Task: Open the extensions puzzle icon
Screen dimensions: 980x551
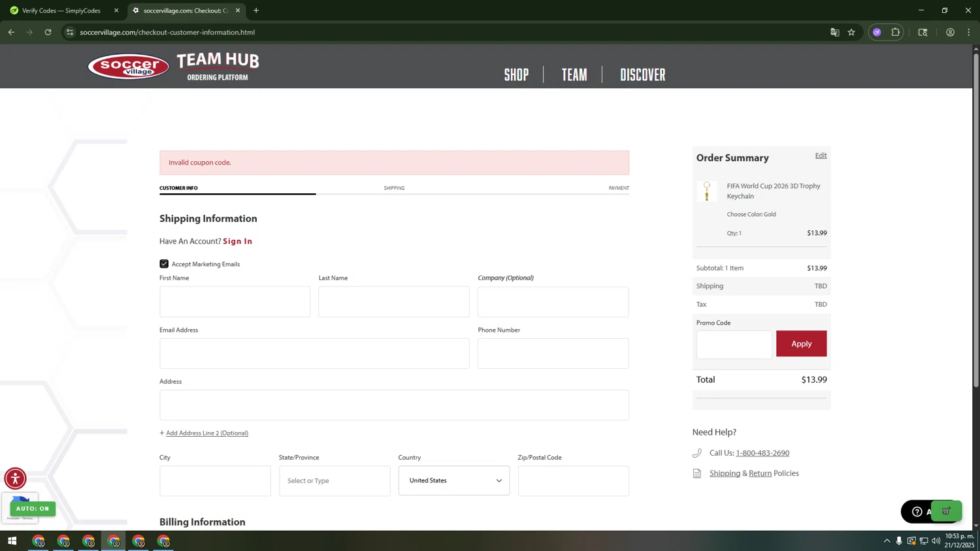Action: click(895, 32)
